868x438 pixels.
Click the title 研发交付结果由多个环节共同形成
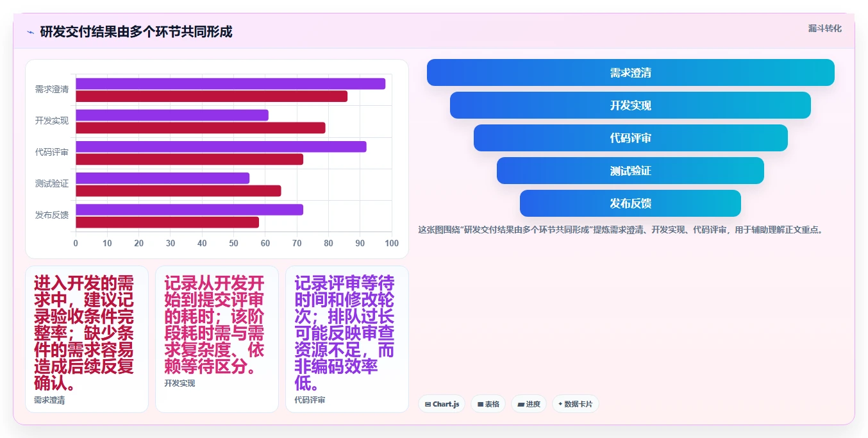(136, 31)
